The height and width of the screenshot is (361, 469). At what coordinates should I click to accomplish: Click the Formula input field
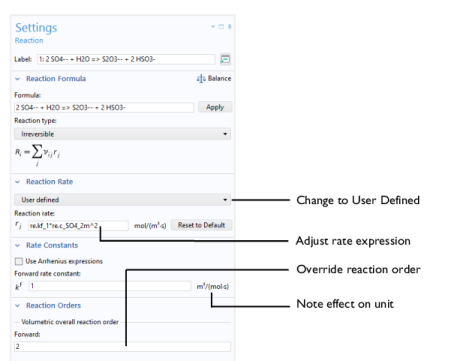(x=104, y=107)
